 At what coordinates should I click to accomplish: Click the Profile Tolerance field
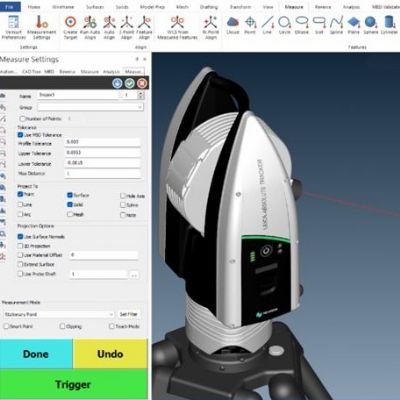102,142
